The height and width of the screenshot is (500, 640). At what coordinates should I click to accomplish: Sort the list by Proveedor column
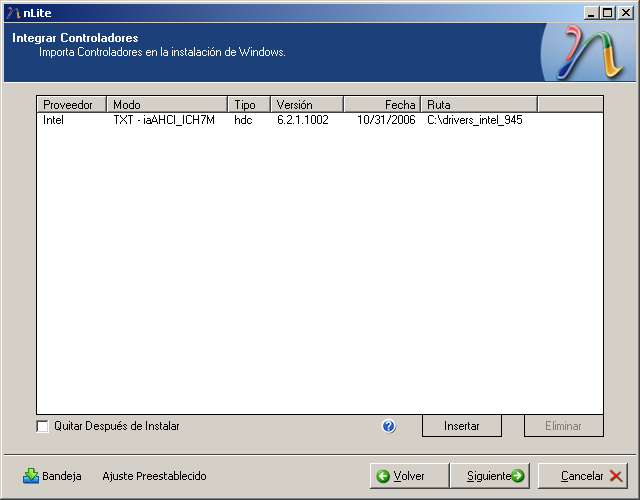(71, 104)
